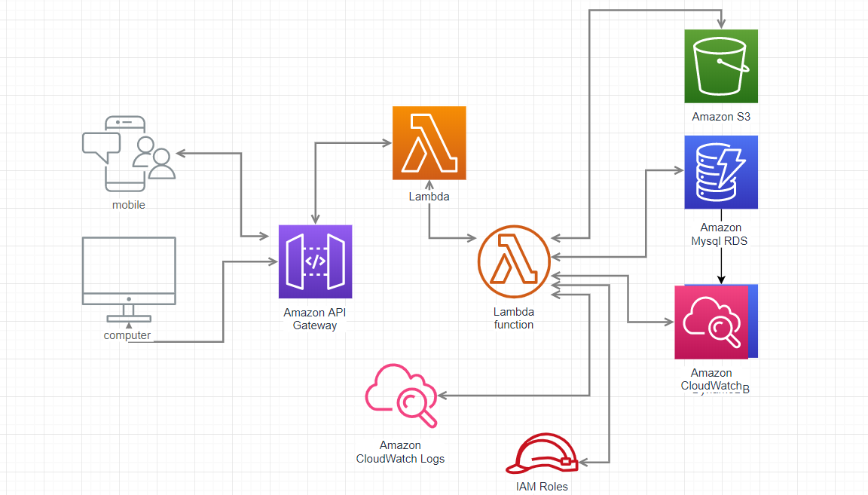Click the "Lambda function" label
This screenshot has height=495, width=868.
tap(514, 319)
